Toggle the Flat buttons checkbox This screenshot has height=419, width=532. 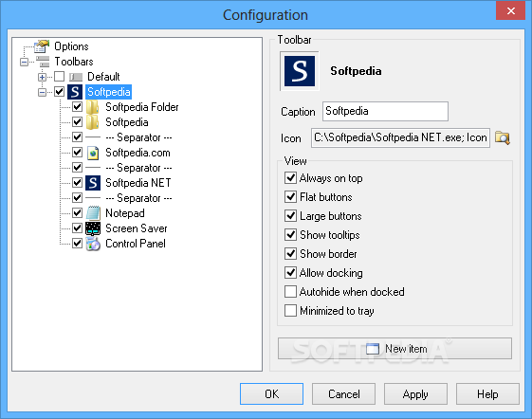290,196
